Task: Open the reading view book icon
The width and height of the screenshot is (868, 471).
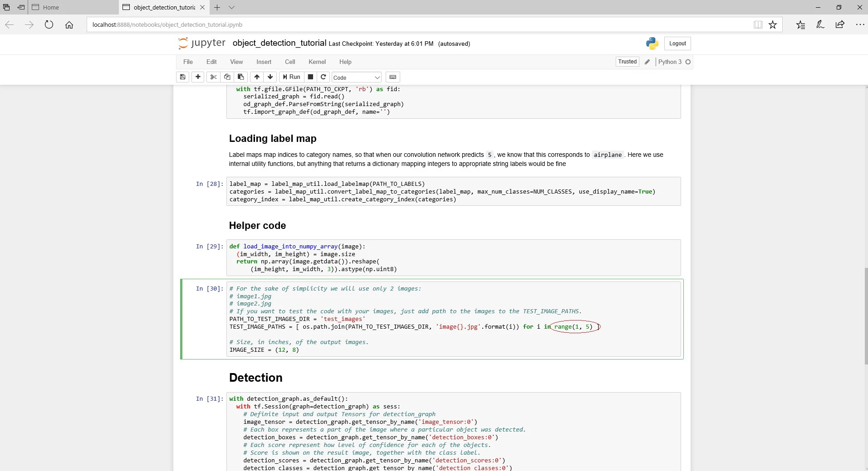Action: click(x=758, y=25)
